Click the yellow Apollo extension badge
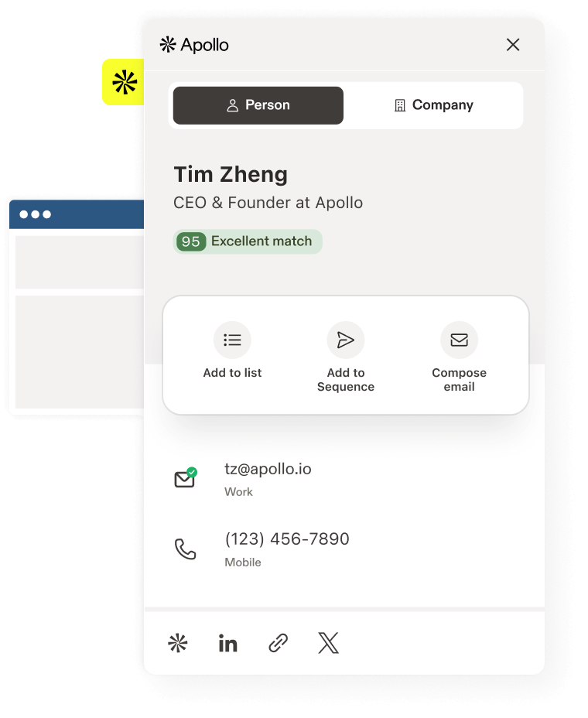This screenshot has height=718, width=588. pyautogui.click(x=123, y=83)
